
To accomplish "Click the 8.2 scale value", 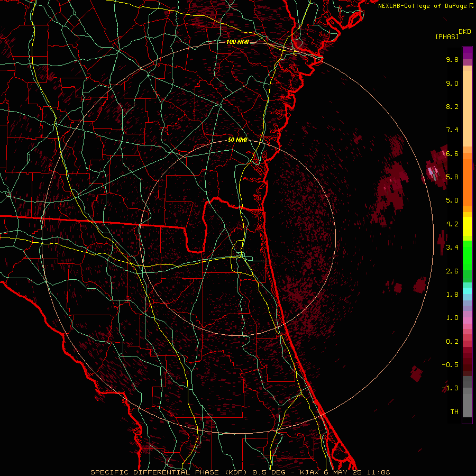I will pos(452,106).
